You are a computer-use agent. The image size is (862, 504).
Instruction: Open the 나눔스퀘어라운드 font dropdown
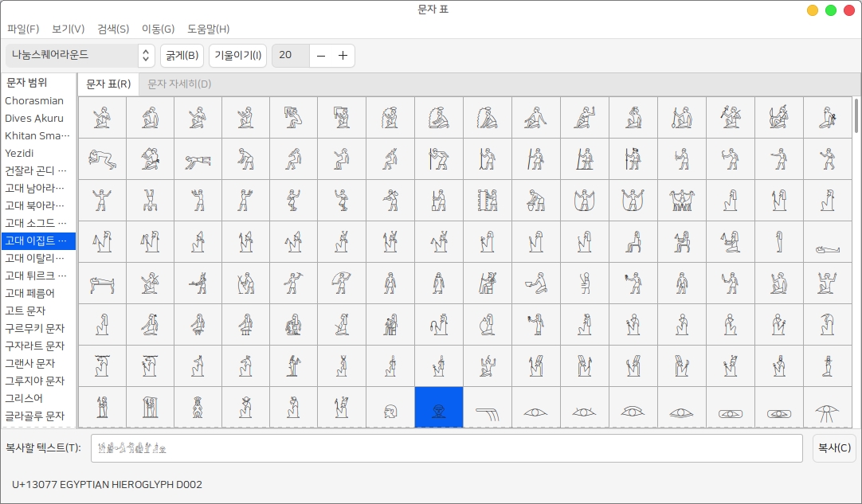click(79, 55)
